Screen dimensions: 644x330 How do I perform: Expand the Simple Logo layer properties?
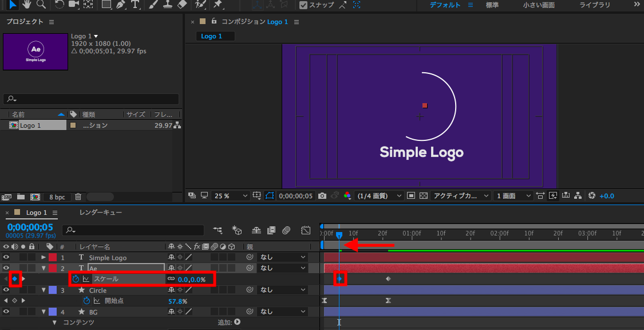point(44,258)
